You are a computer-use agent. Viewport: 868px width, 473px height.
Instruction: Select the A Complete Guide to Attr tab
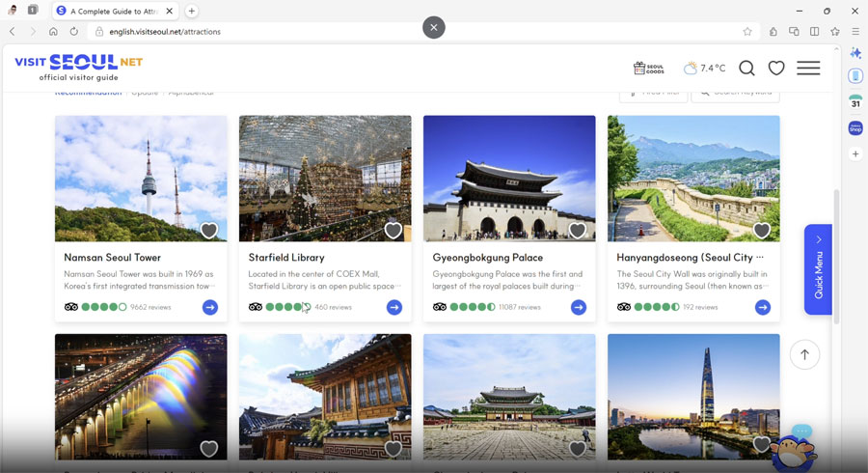click(x=115, y=11)
